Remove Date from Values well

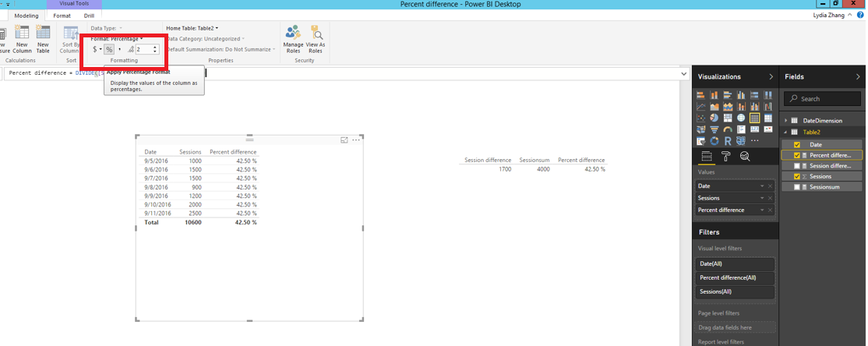(x=770, y=186)
